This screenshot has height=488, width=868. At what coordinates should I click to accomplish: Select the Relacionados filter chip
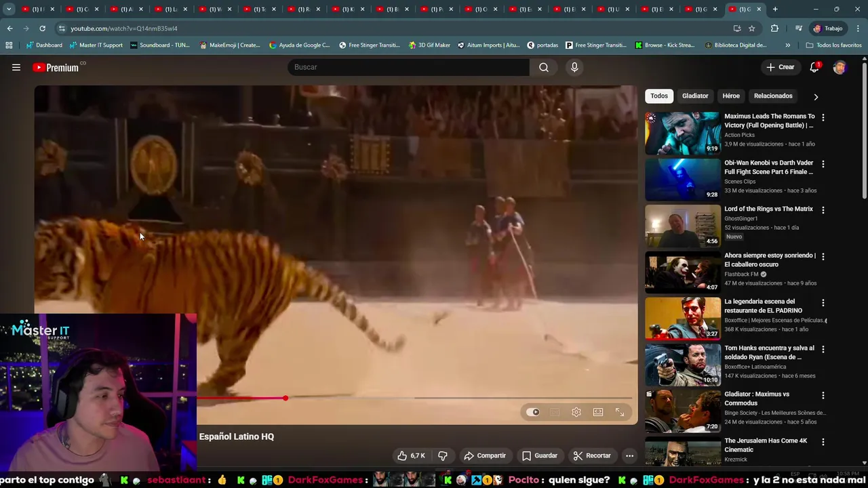(773, 96)
